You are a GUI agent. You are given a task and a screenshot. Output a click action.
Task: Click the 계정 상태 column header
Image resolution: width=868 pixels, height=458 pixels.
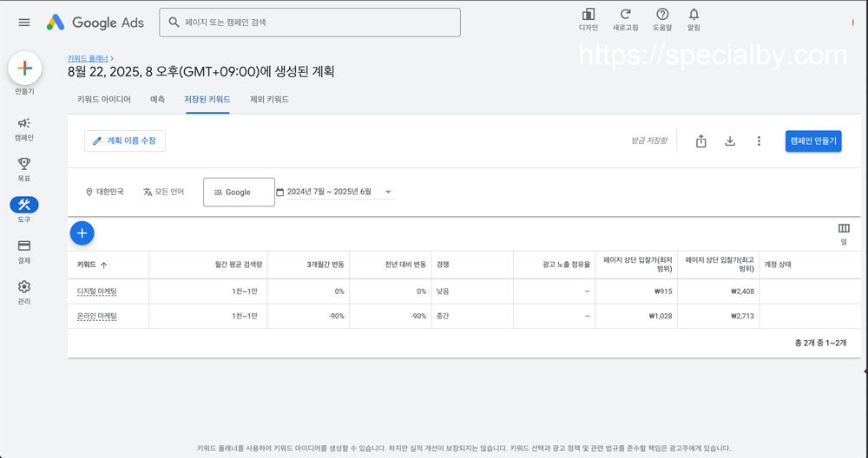coord(778,265)
